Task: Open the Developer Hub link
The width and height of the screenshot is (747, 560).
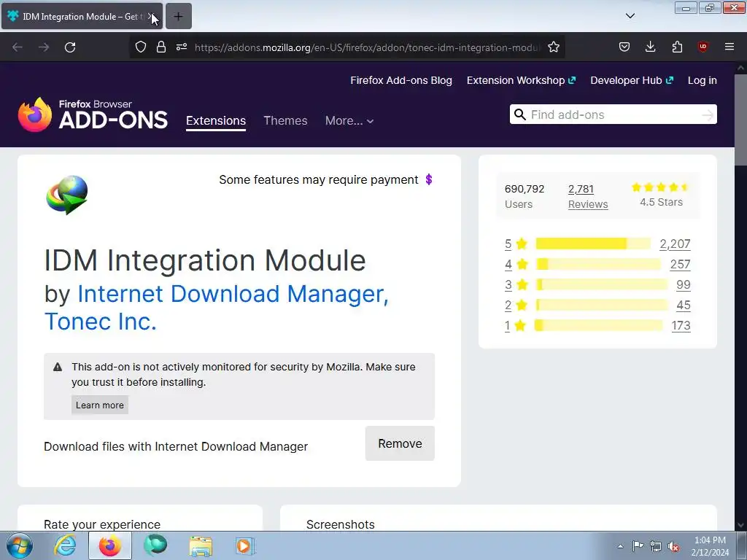Action: click(x=632, y=80)
